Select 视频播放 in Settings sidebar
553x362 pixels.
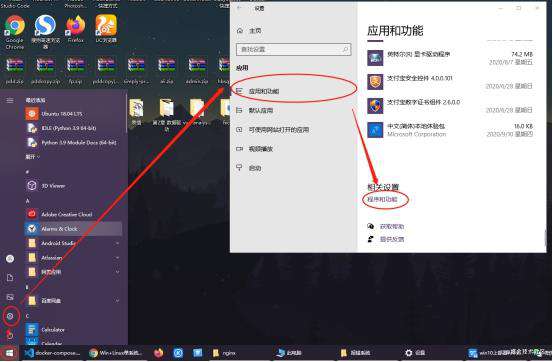tap(293, 149)
